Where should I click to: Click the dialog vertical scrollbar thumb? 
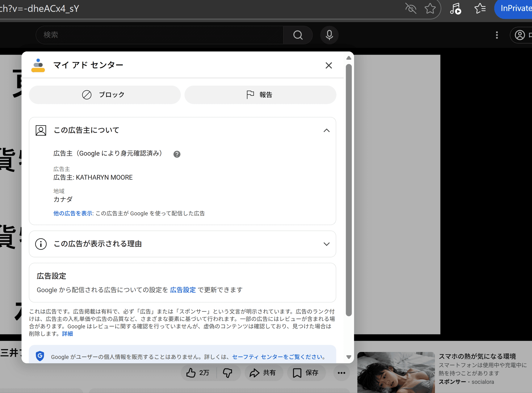pyautogui.click(x=349, y=190)
